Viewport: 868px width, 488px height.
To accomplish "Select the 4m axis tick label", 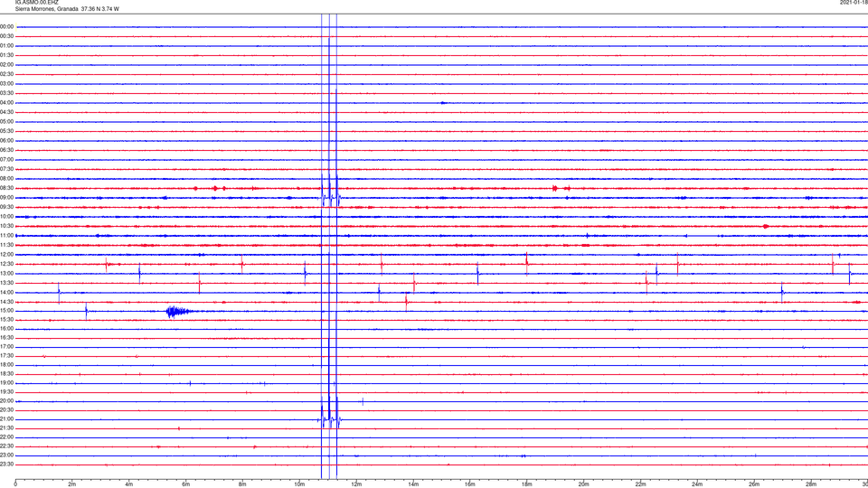I will (129, 484).
